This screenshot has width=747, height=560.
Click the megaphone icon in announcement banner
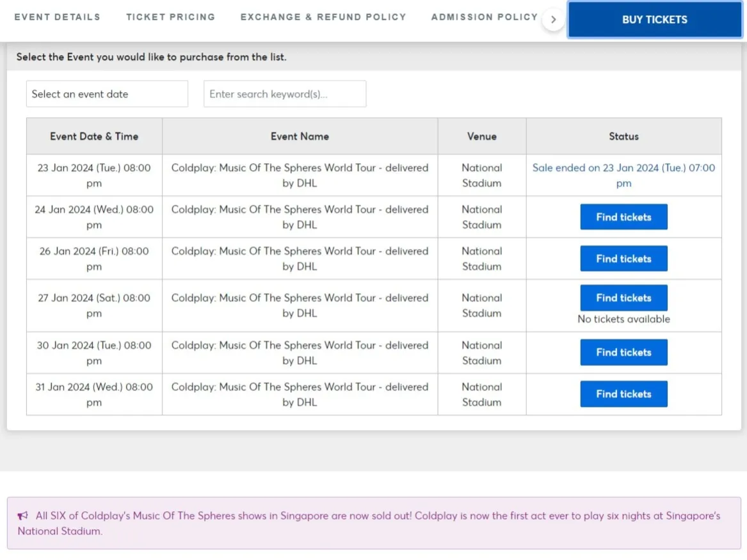(x=23, y=516)
